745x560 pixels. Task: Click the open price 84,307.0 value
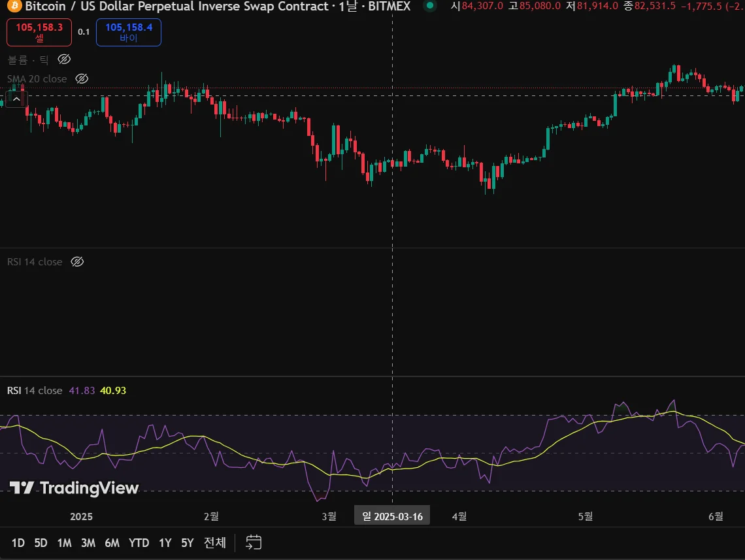pyautogui.click(x=482, y=6)
